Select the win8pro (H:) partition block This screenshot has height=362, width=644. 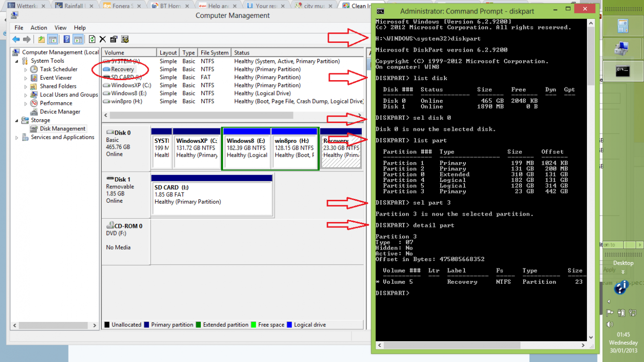(x=294, y=149)
